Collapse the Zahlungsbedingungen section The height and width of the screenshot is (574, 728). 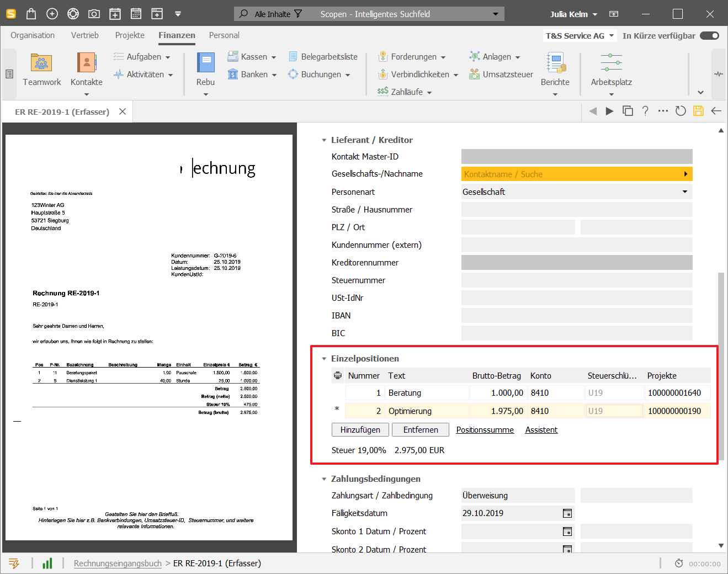tap(324, 479)
